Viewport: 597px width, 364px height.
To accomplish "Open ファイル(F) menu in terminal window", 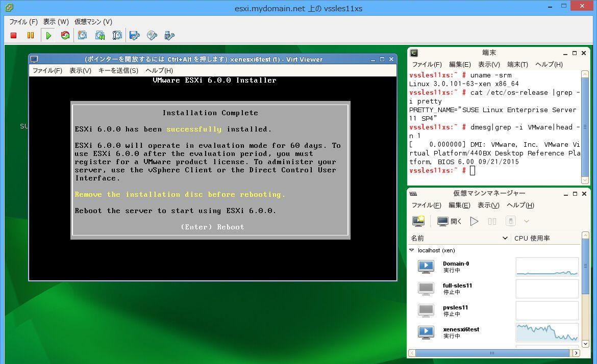I will 427,64.
